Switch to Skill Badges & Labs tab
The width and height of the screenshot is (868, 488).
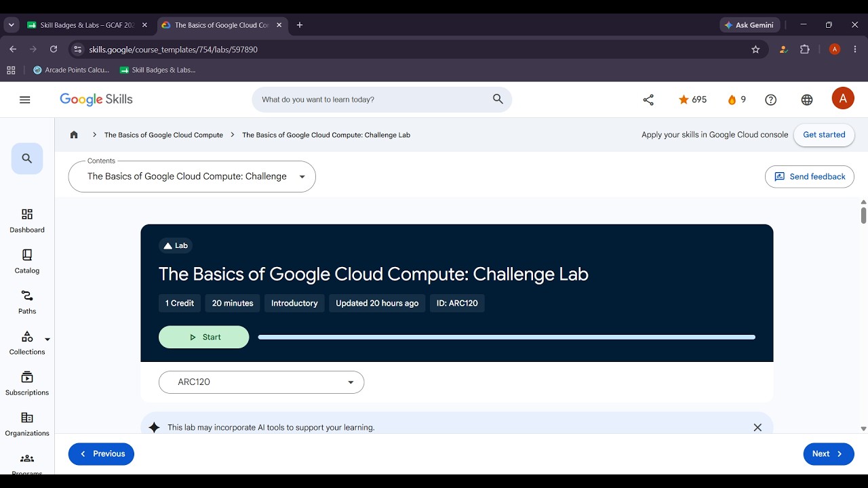coord(87,25)
